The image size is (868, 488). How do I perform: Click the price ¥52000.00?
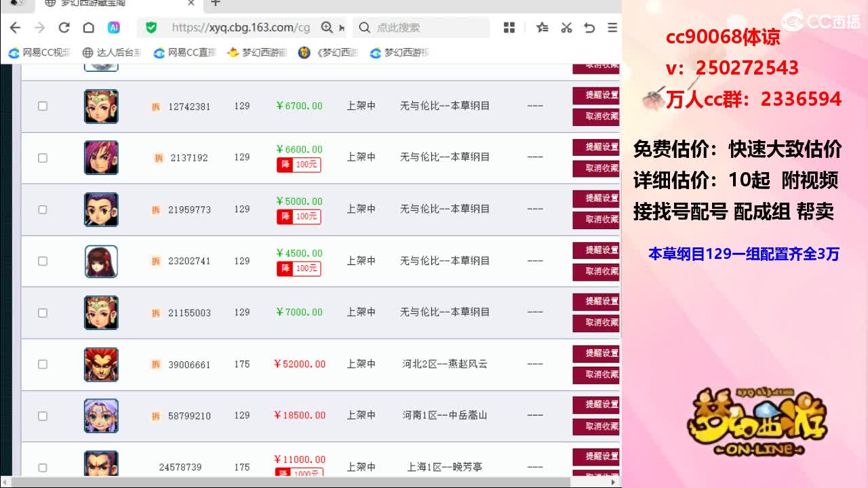coord(299,365)
